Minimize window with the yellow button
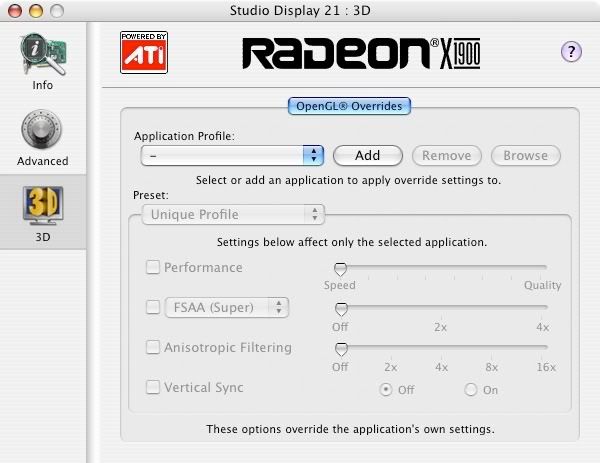600x463 pixels. coord(36,11)
